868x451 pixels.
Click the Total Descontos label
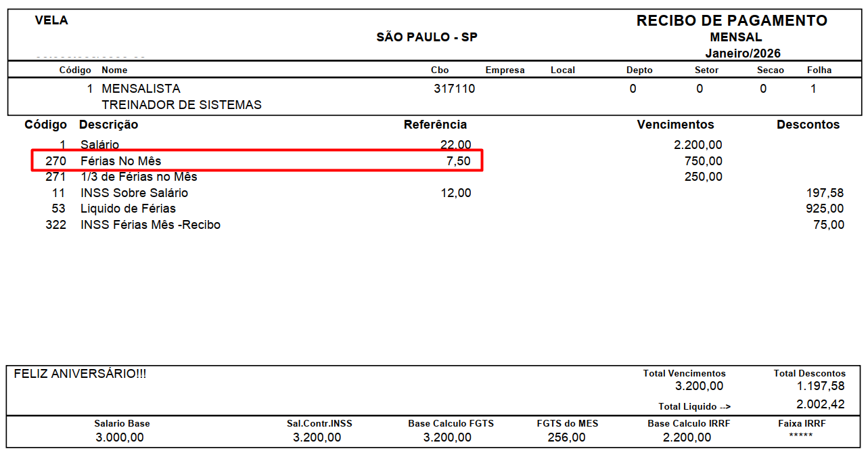[809, 373]
